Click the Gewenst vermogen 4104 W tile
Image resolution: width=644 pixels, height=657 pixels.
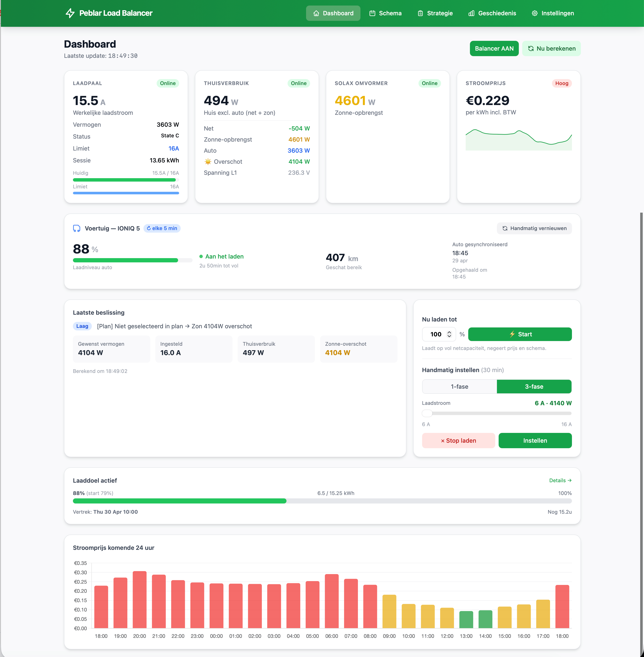point(111,349)
